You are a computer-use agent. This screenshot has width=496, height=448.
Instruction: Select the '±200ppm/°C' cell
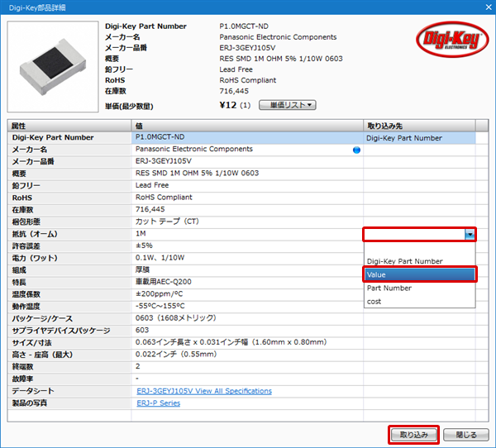[247, 294]
